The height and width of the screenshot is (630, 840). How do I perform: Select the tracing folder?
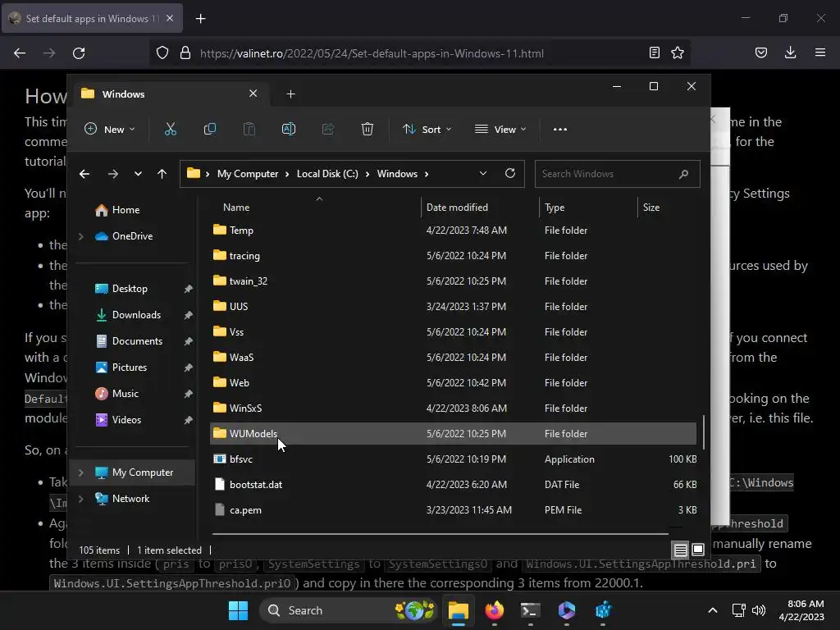453,256
